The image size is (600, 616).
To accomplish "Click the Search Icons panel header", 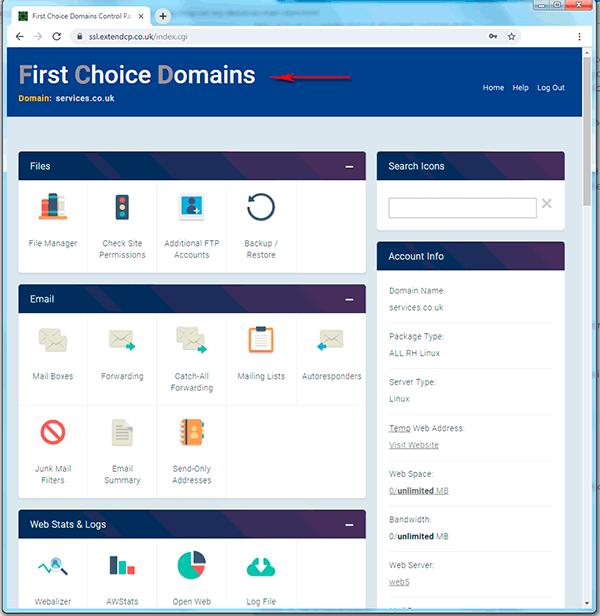I will coord(470,166).
